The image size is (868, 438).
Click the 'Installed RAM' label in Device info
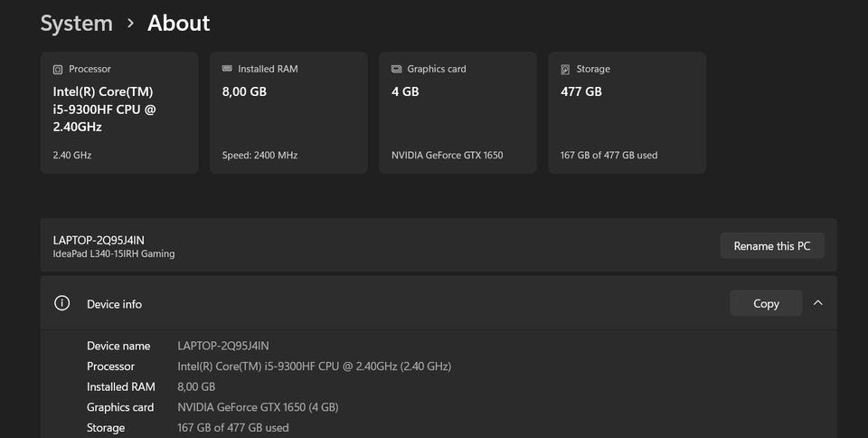(121, 387)
